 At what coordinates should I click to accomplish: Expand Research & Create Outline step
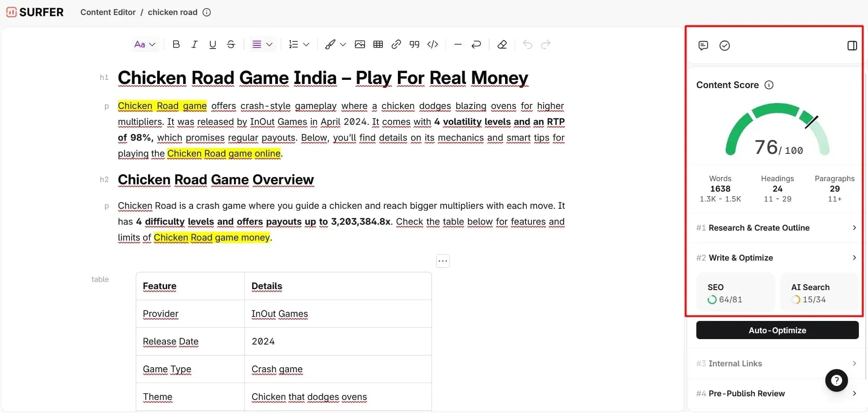point(776,228)
